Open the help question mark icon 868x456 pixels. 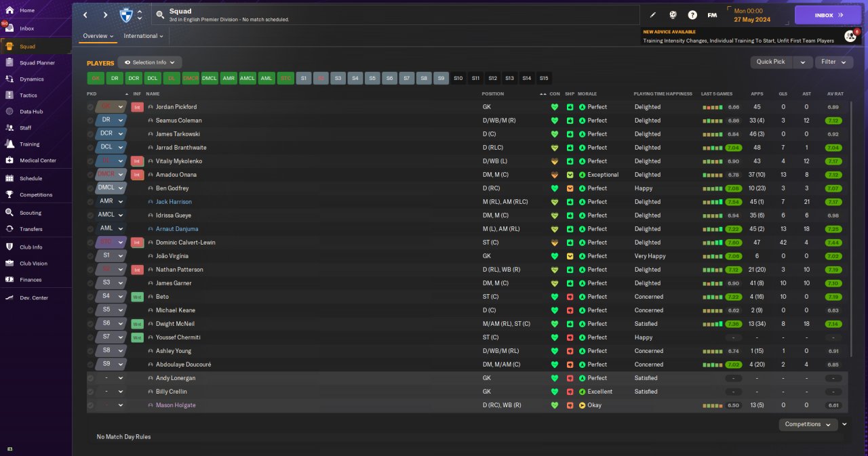click(692, 14)
